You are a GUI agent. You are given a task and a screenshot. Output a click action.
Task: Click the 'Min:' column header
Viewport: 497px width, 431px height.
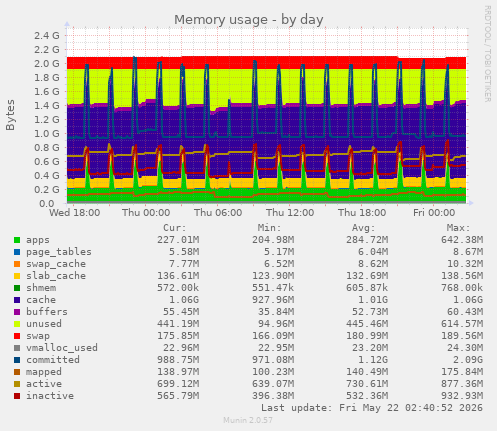coord(269,228)
